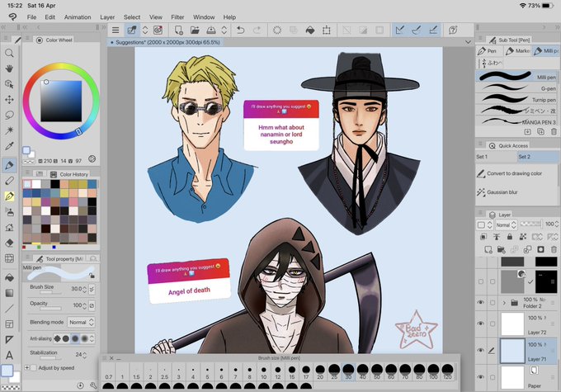The image size is (561, 392).
Task: Delete sub tool with trash icon
Action: click(x=554, y=132)
